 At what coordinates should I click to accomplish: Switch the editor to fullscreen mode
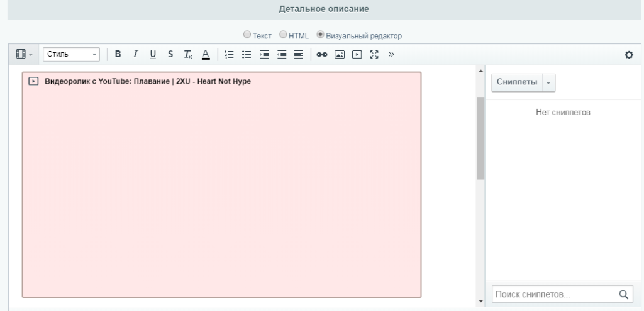click(374, 55)
